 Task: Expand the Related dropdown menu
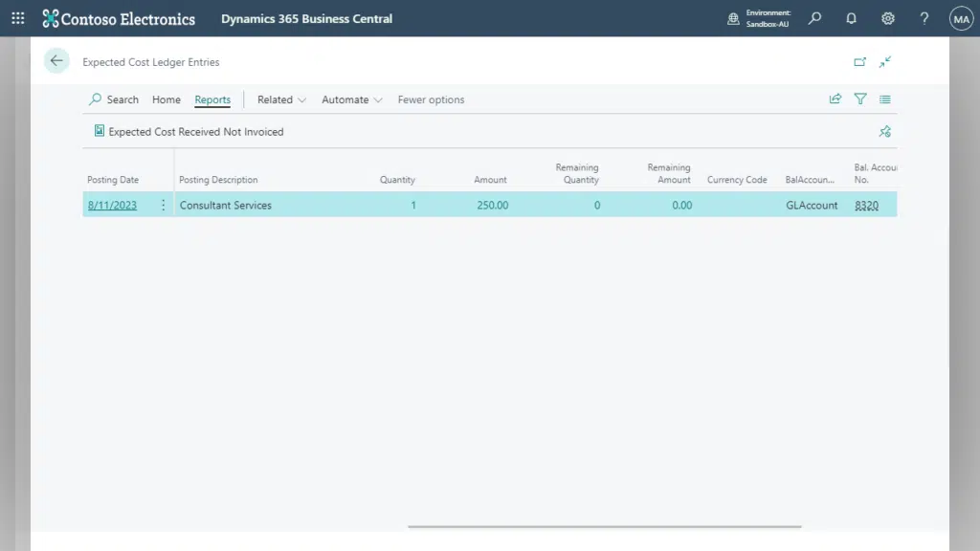(x=281, y=99)
